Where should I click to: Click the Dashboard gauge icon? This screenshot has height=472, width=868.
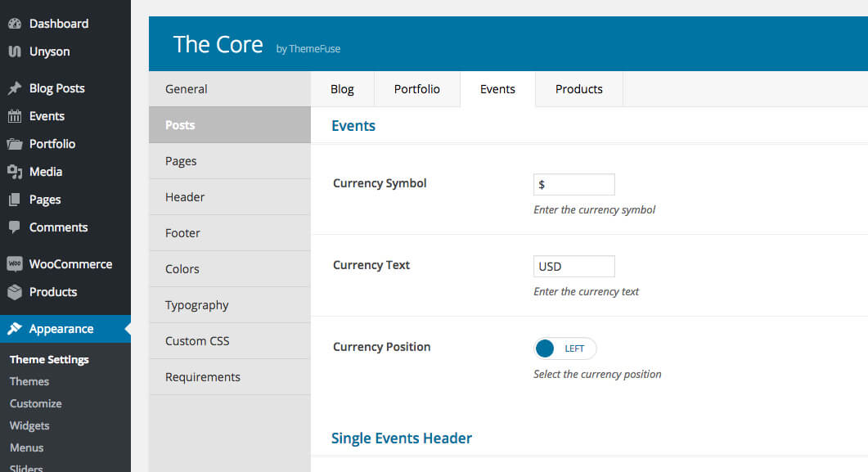[x=15, y=24]
